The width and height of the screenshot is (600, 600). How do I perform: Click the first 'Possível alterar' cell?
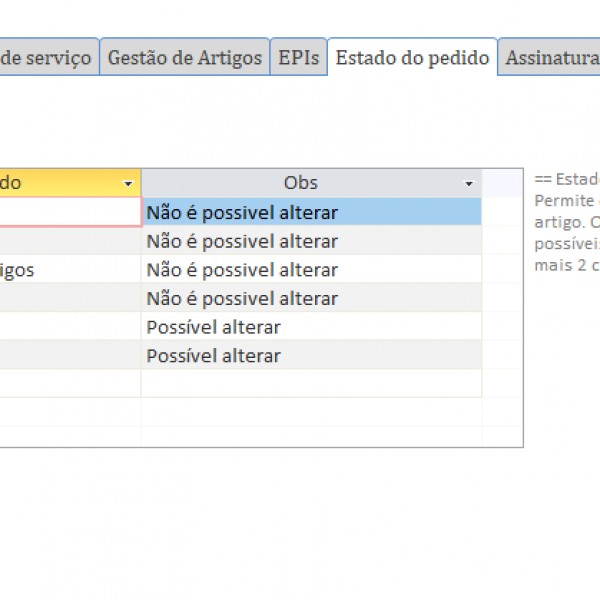[x=311, y=327]
